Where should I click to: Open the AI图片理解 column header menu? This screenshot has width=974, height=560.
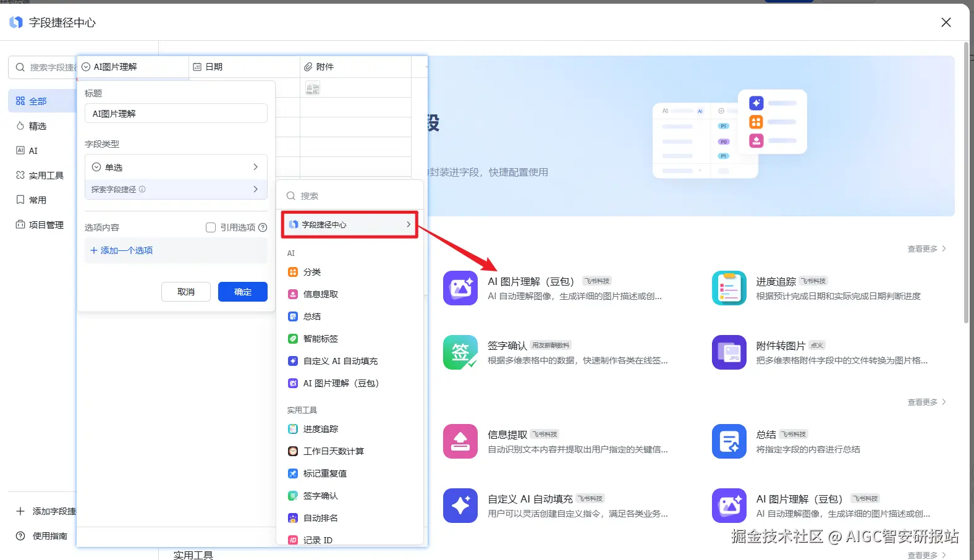click(x=133, y=67)
